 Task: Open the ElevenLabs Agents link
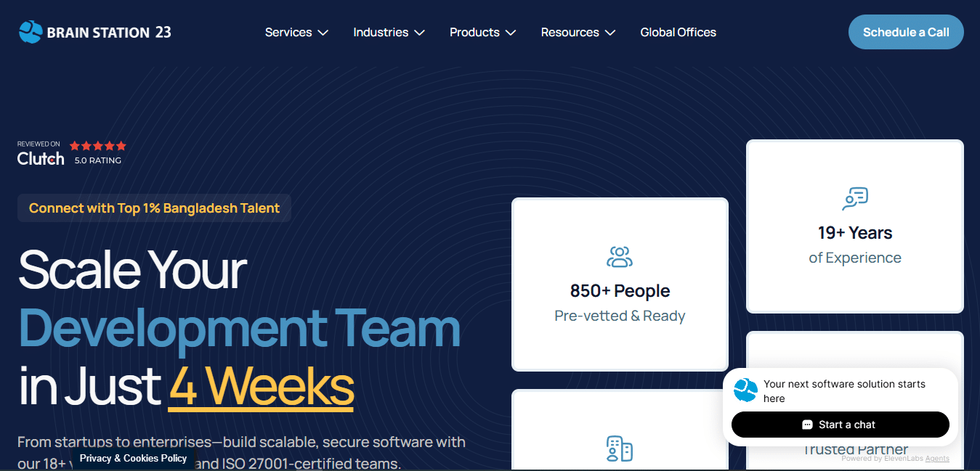(x=937, y=459)
